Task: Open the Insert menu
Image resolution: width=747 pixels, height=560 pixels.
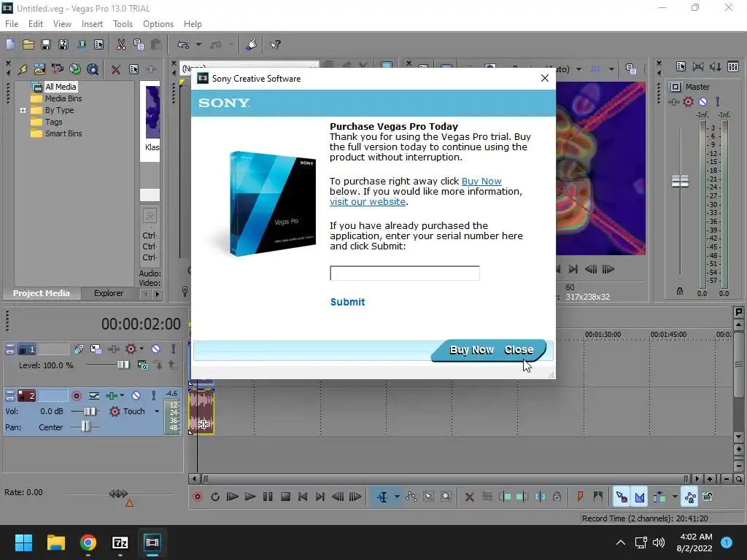Action: point(92,24)
